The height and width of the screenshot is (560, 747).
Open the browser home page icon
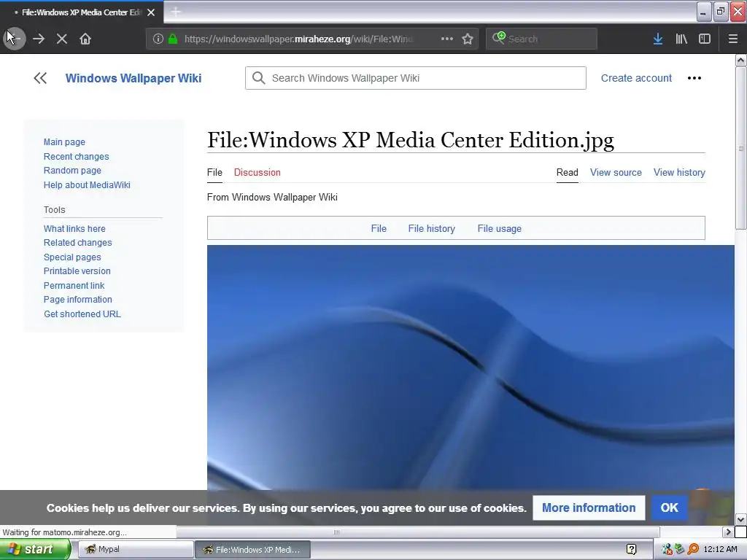pos(85,39)
